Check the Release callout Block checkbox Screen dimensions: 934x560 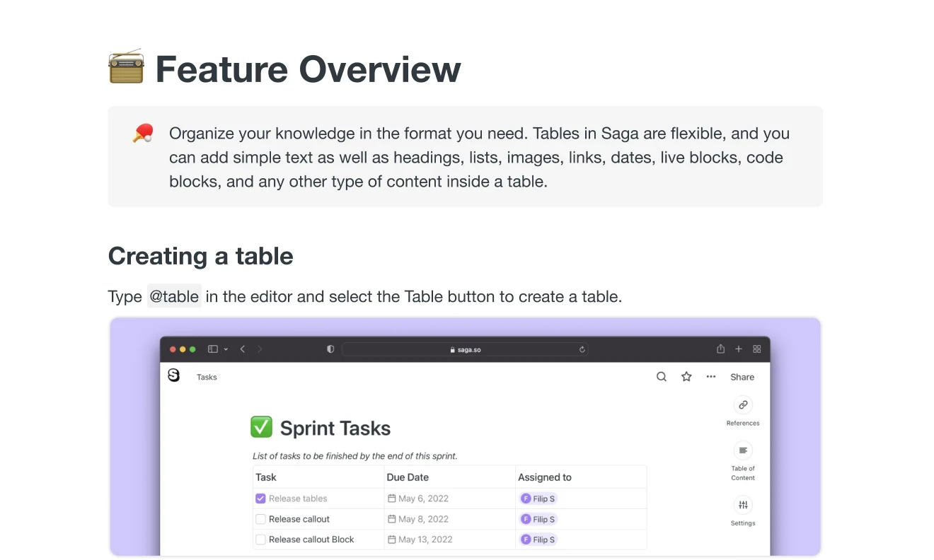(x=260, y=539)
